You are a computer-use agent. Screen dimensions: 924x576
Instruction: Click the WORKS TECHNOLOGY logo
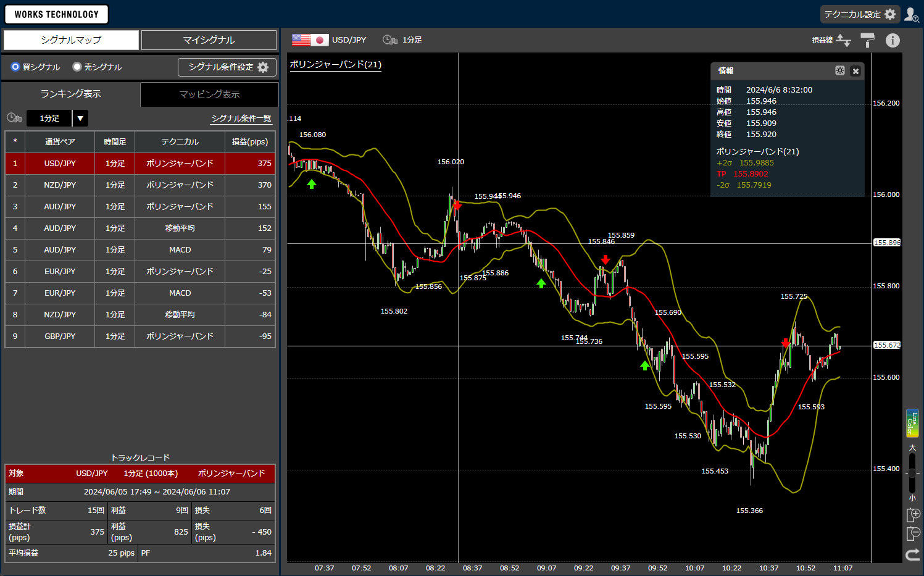pos(56,14)
